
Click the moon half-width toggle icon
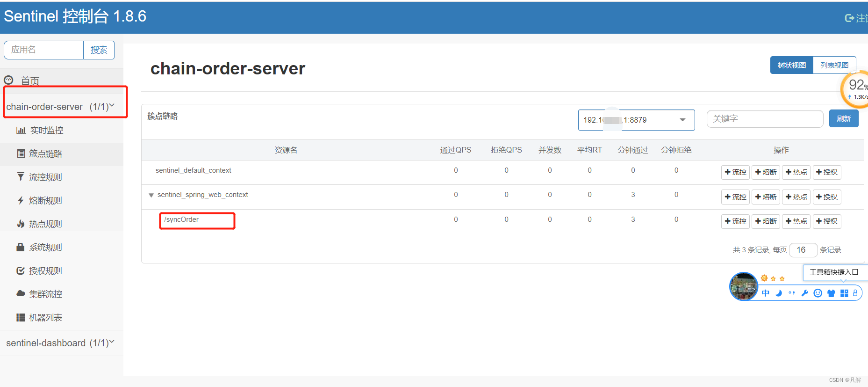(779, 293)
